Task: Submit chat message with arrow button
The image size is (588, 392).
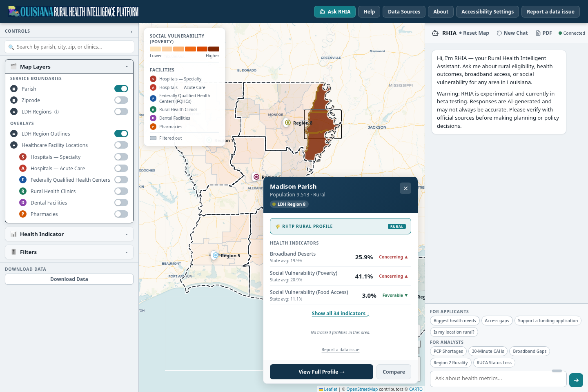Action: 576,380
